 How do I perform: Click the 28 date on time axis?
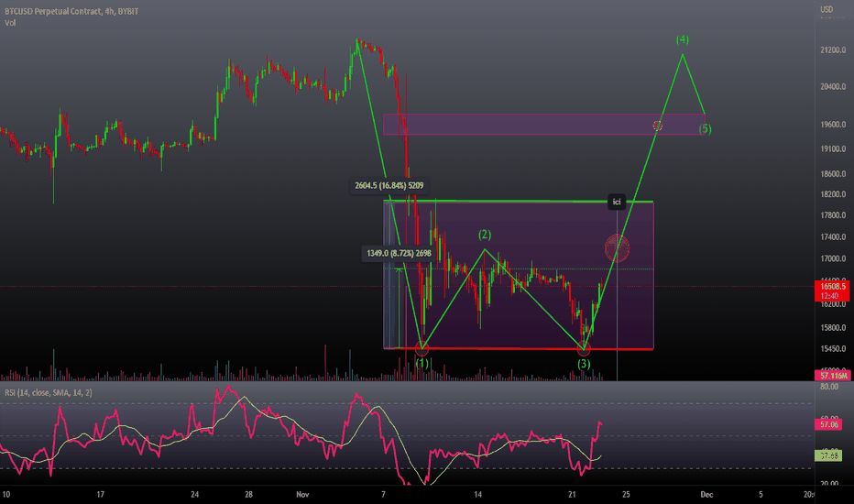248,494
